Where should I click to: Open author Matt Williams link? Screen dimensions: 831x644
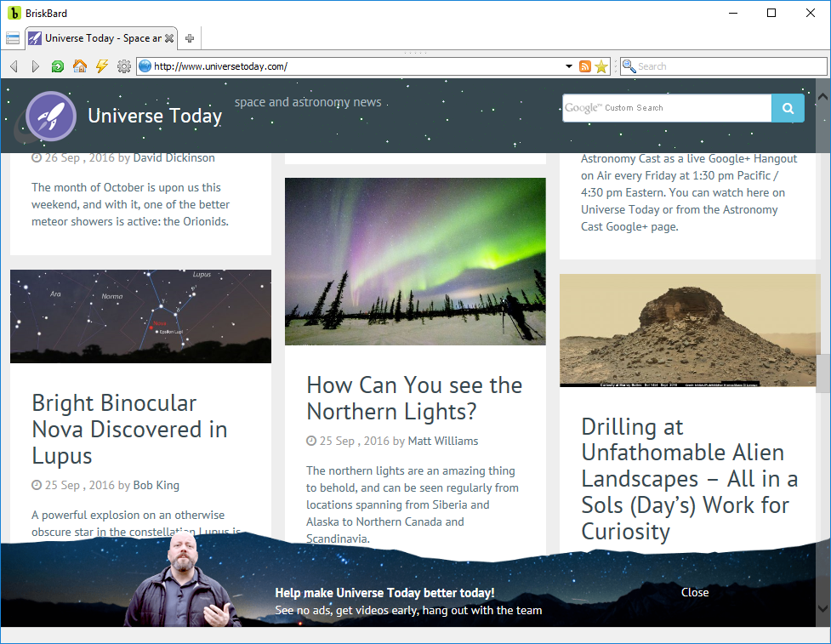click(443, 441)
